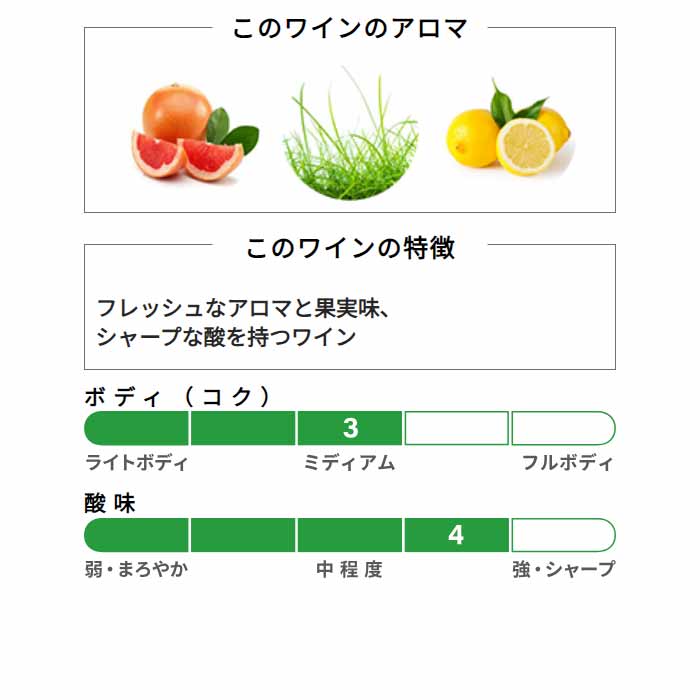Image resolution: width=700 pixels, height=700 pixels.
Task: Click the grapefruit aroma image
Action: 195,132
